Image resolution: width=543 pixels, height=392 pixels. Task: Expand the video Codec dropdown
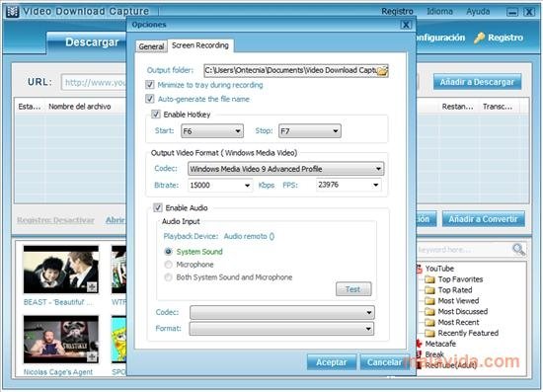click(x=285, y=169)
